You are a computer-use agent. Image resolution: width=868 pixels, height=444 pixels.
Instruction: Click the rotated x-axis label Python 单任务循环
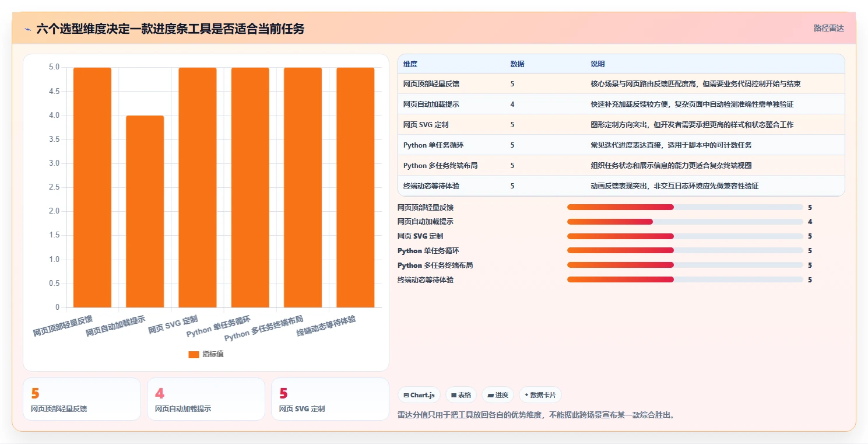219,326
